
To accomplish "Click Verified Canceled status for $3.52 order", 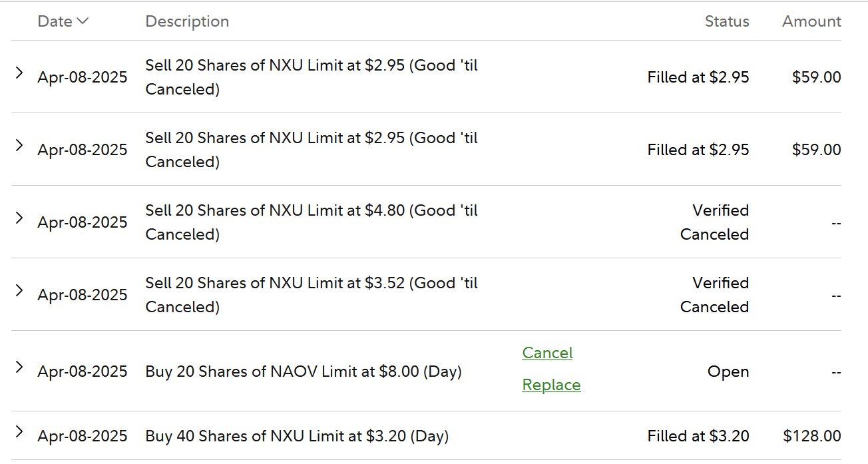I will [714, 295].
